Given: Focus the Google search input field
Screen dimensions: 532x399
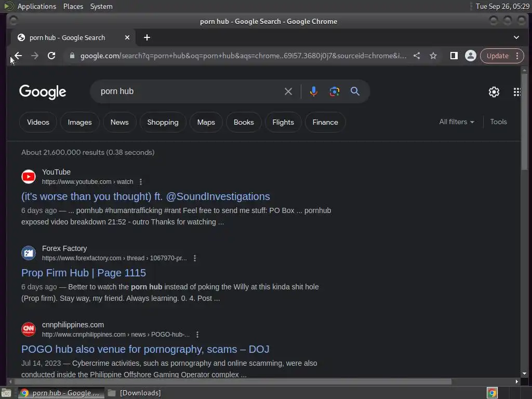Looking at the screenshot, I should point(190,91).
